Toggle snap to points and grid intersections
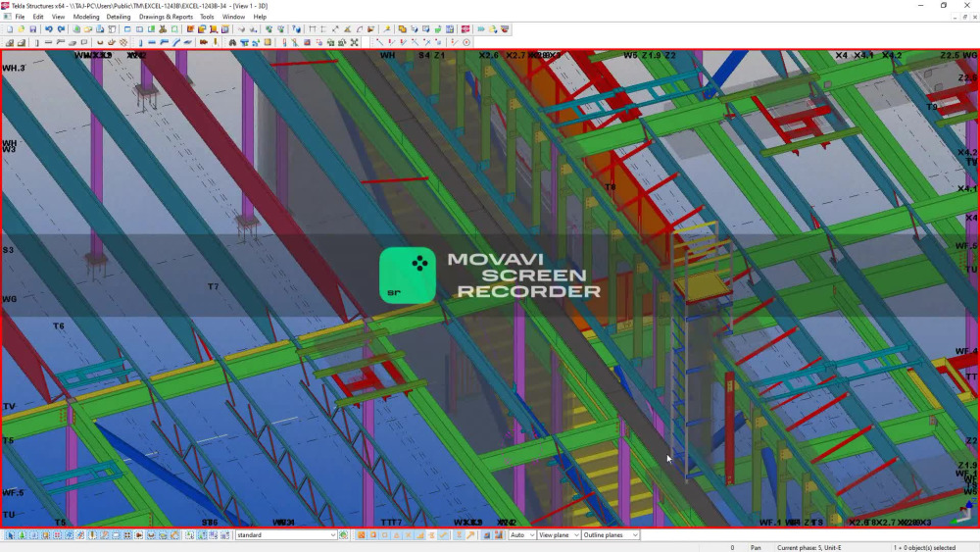This screenshot has height=552, width=980. point(362,535)
